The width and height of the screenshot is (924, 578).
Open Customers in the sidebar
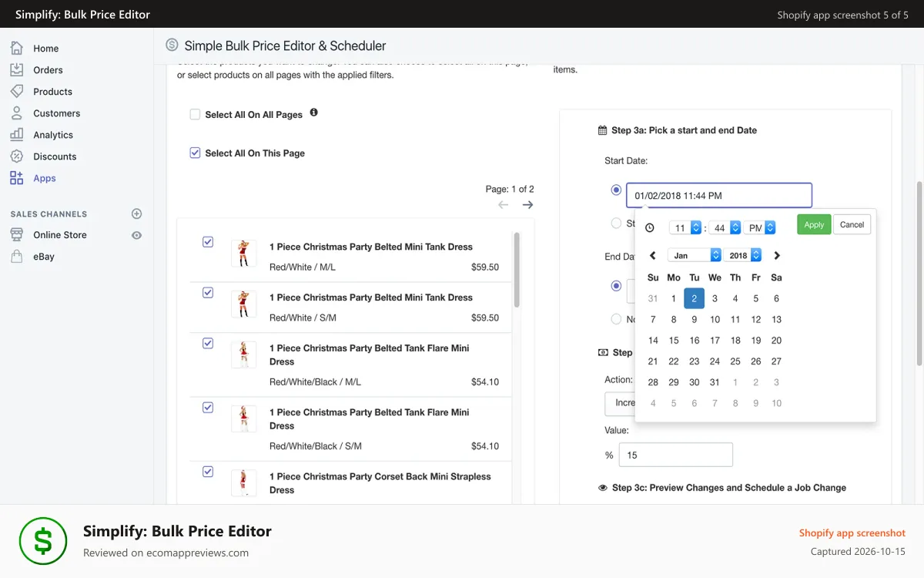(57, 113)
